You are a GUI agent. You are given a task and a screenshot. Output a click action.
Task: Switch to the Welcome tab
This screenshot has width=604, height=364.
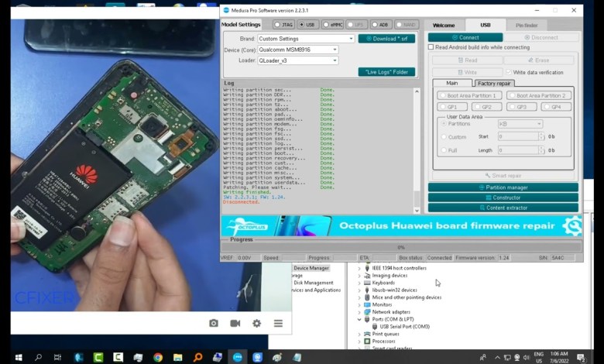tap(444, 26)
